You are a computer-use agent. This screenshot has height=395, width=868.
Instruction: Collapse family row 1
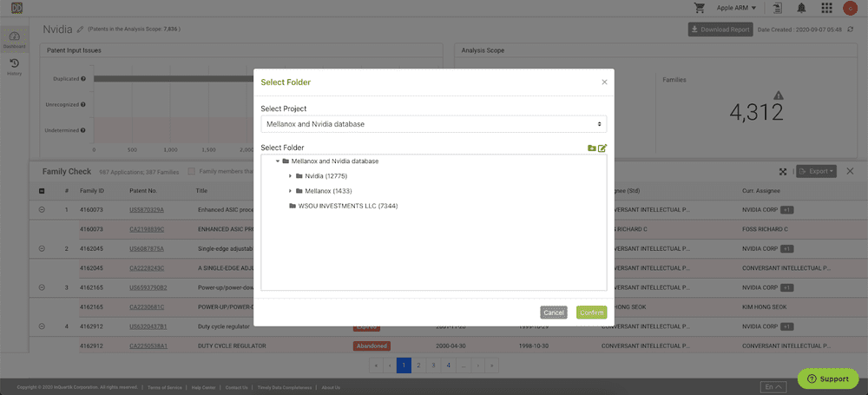click(42, 210)
